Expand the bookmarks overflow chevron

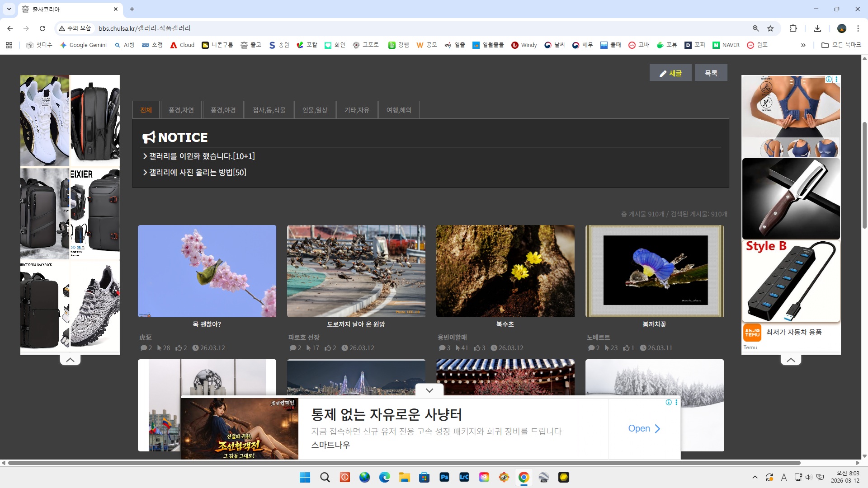tap(803, 45)
